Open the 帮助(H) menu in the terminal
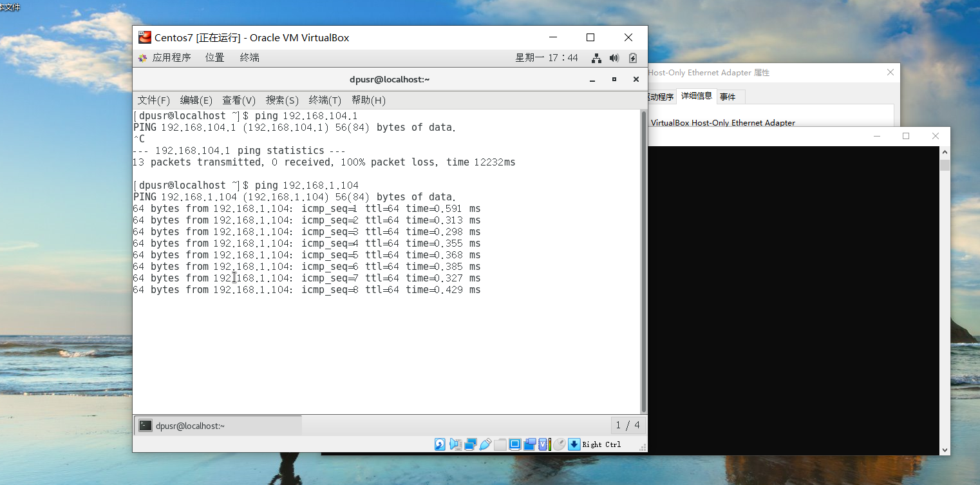Image resolution: width=980 pixels, height=485 pixels. click(x=368, y=100)
